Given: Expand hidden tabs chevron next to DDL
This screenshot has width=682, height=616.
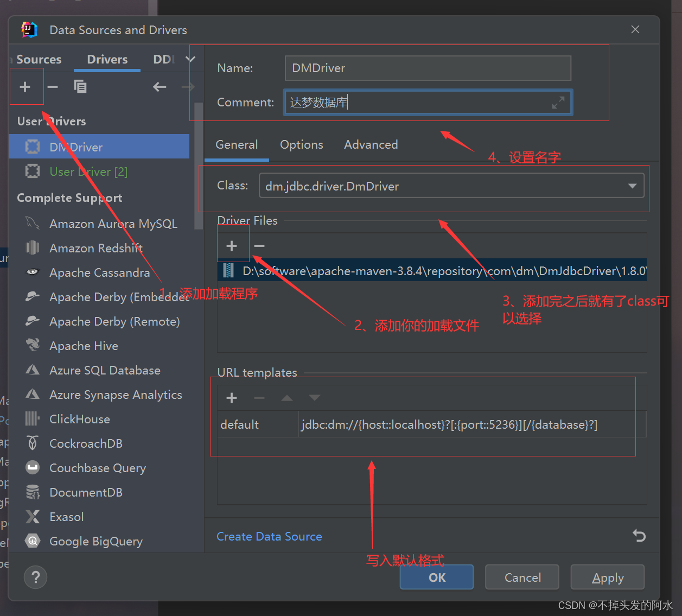Looking at the screenshot, I should coord(190,59).
